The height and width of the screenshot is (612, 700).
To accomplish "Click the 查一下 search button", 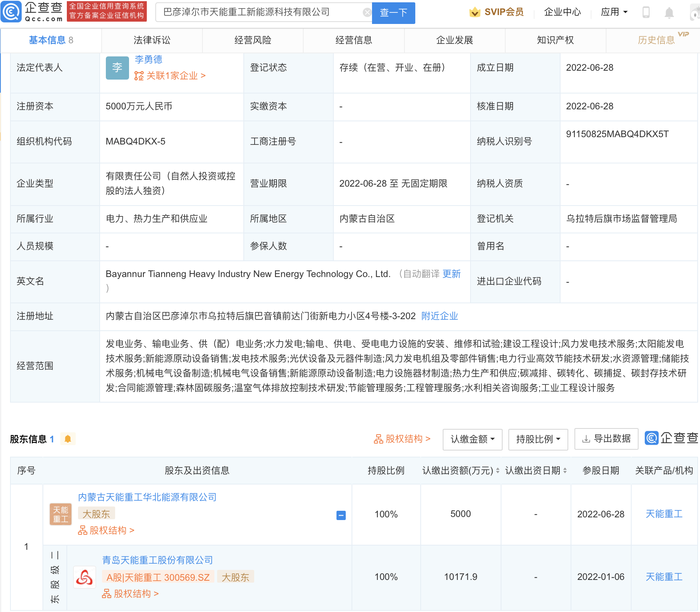I will pyautogui.click(x=393, y=13).
